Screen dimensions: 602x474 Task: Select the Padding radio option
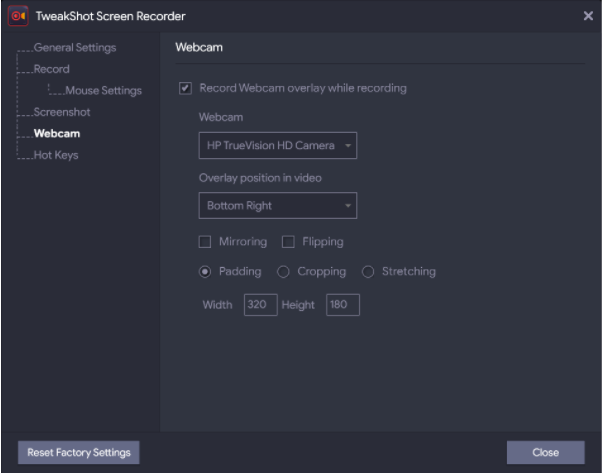coord(205,272)
